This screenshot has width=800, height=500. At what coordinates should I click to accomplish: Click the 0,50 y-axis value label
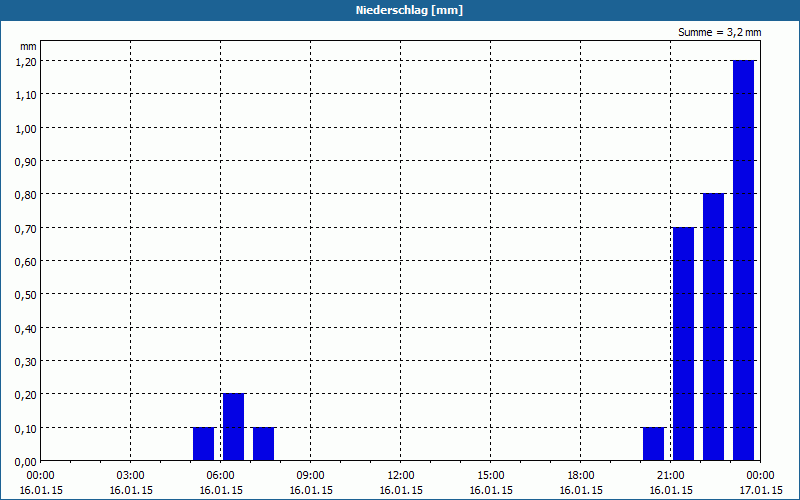click(x=26, y=295)
